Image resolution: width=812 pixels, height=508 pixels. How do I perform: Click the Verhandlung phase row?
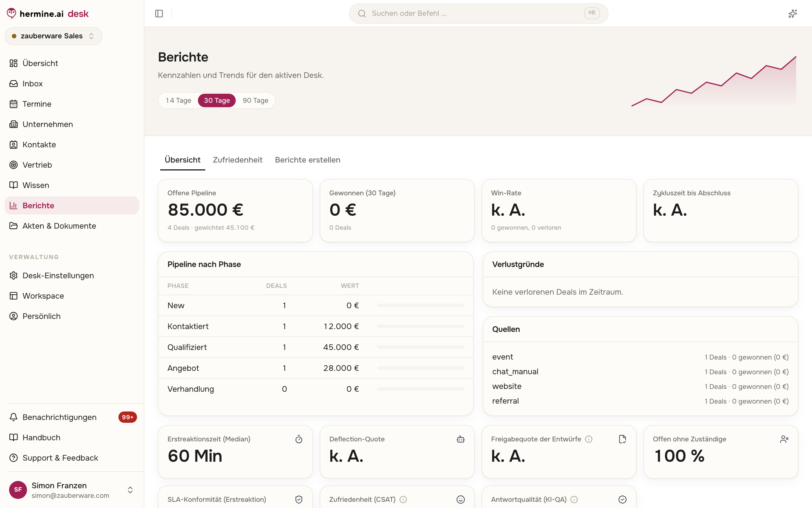[316, 389]
